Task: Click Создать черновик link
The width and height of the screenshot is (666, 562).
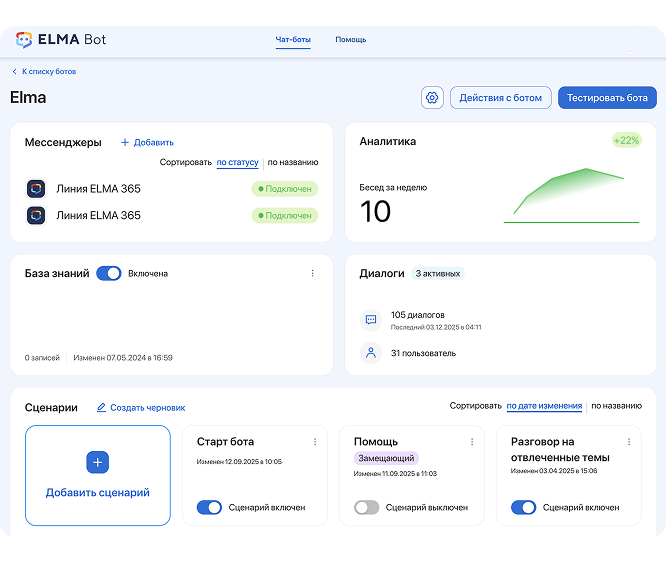Action: 148,408
